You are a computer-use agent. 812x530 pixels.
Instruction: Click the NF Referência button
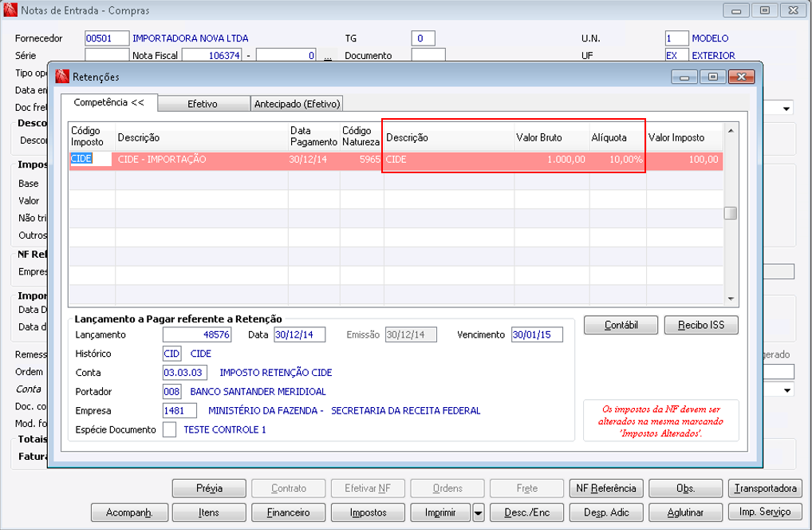click(606, 488)
